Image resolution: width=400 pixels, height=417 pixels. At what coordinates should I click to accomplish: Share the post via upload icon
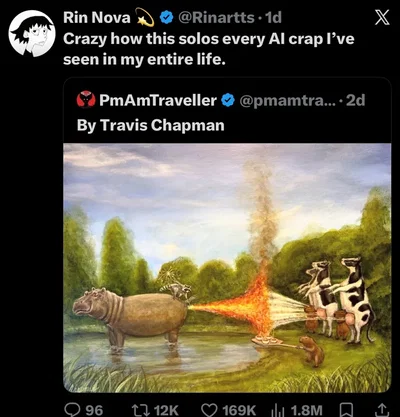coord(382,409)
